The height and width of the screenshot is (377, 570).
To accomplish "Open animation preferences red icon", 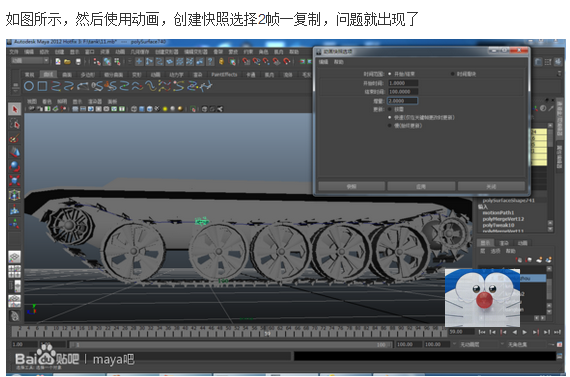I will click(x=559, y=344).
